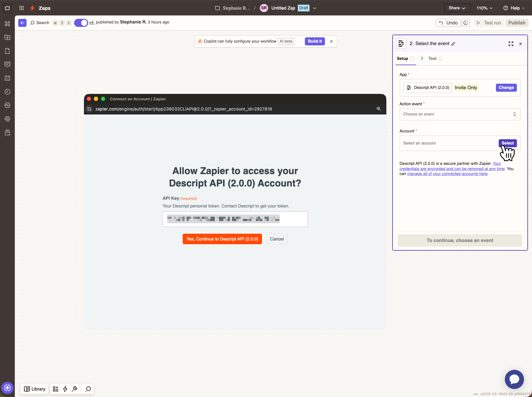
Task: Switch to the Test tab
Action: tap(432, 58)
